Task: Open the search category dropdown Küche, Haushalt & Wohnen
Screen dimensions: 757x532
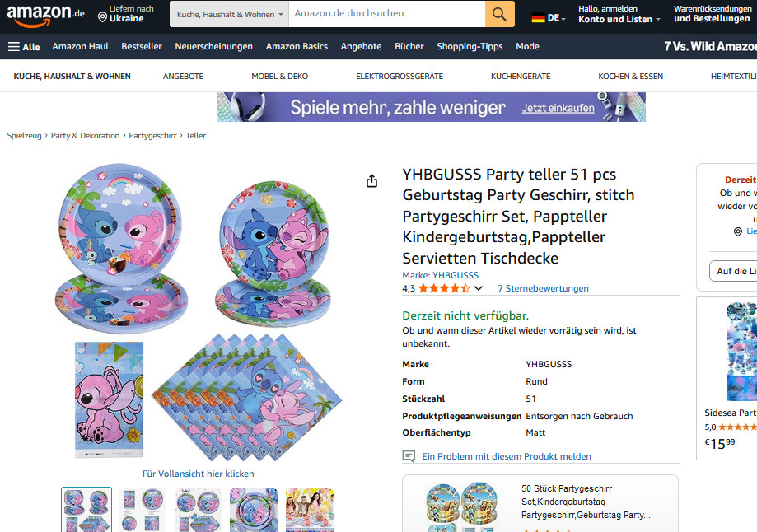Action: point(229,15)
